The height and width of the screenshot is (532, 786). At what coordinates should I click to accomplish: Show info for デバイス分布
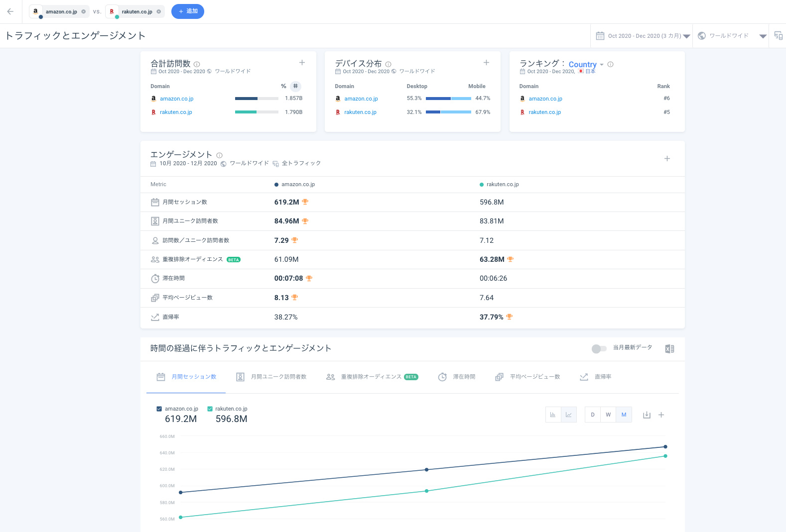tap(388, 64)
